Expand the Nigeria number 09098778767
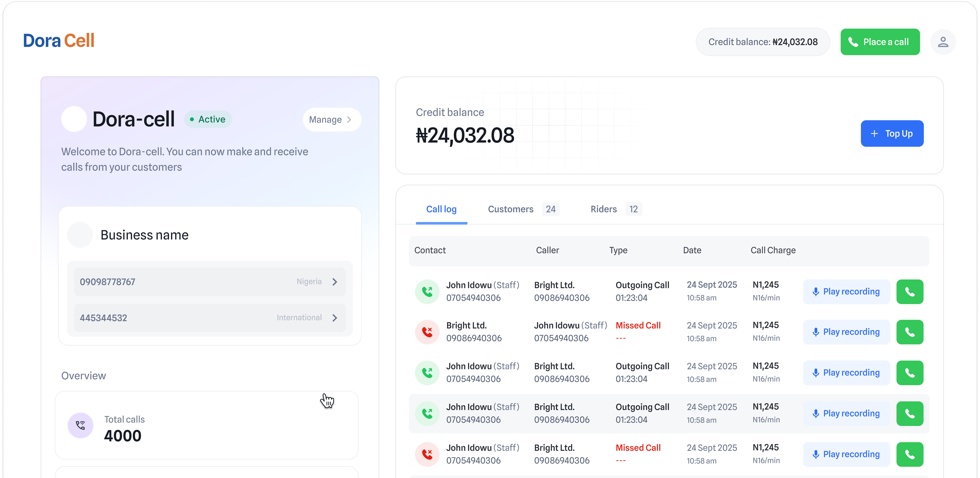980x478 pixels. 210,282
